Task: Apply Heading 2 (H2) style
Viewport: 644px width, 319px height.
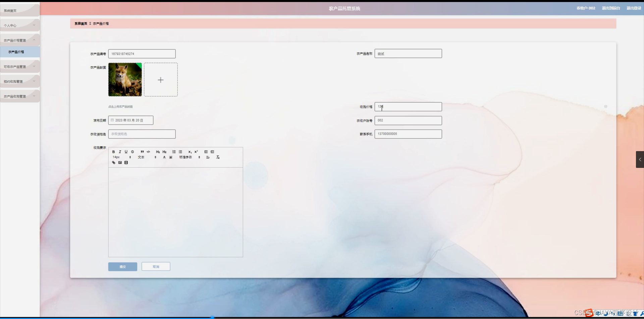Action: coord(164,152)
